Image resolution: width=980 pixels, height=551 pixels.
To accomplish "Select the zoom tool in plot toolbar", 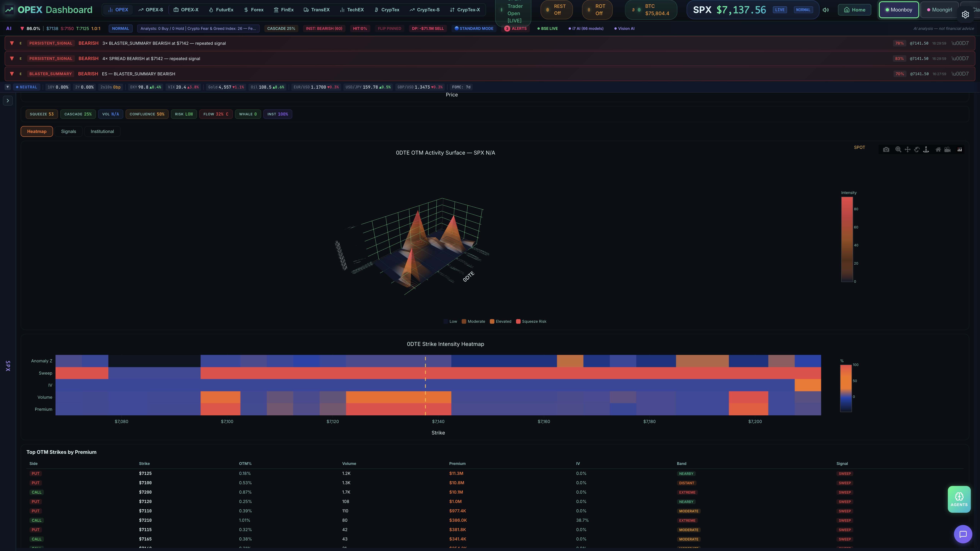I will click(x=898, y=149).
